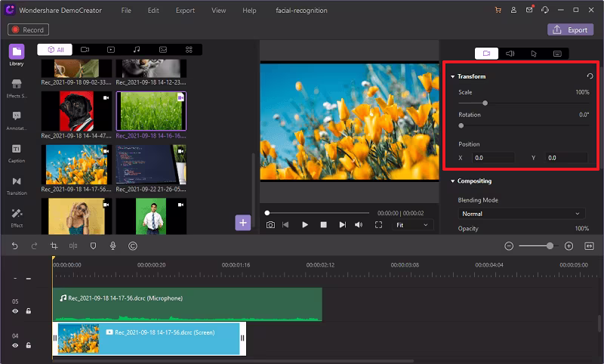The image size is (604, 364).
Task: Fit timeline to window icon
Action: [x=589, y=245]
